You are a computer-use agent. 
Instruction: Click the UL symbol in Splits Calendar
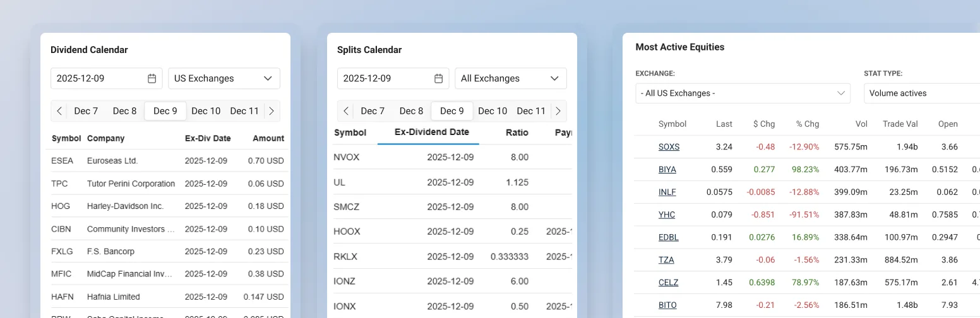click(x=339, y=182)
